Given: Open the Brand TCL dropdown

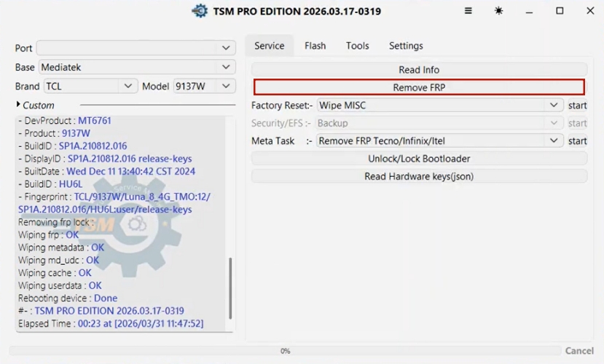Looking at the screenshot, I should [x=90, y=86].
